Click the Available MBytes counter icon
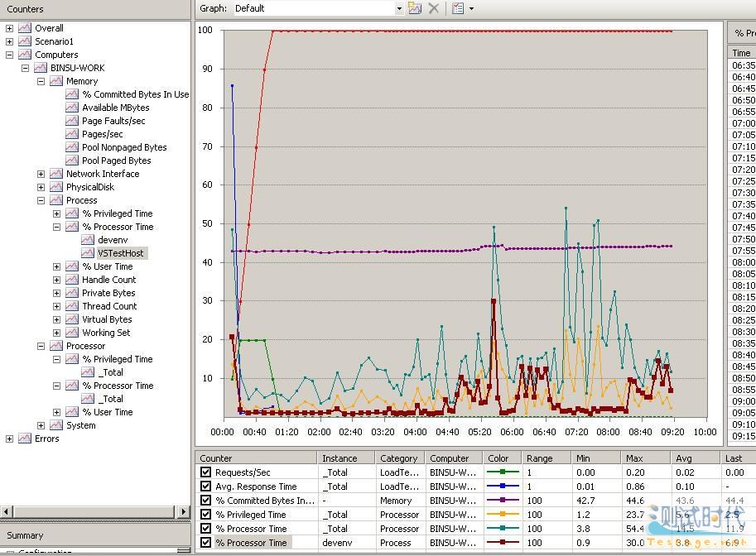The height and width of the screenshot is (556, 756). pyautogui.click(x=72, y=108)
